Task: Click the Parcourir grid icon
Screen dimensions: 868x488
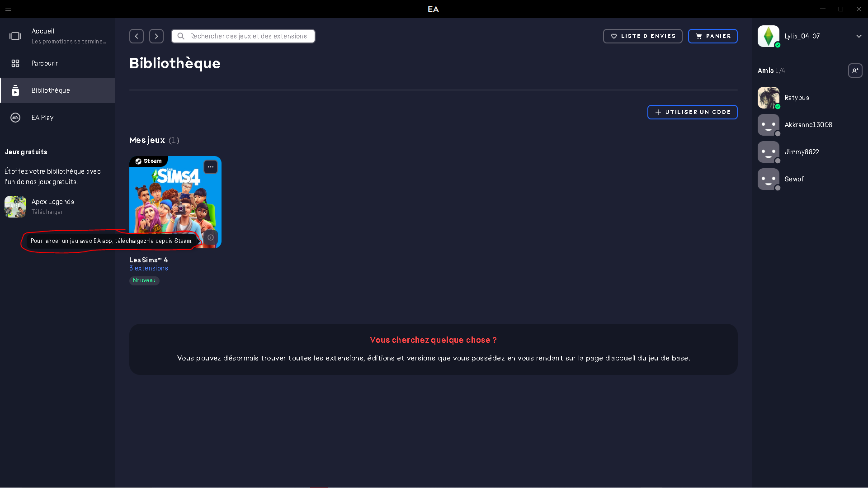Action: (15, 63)
